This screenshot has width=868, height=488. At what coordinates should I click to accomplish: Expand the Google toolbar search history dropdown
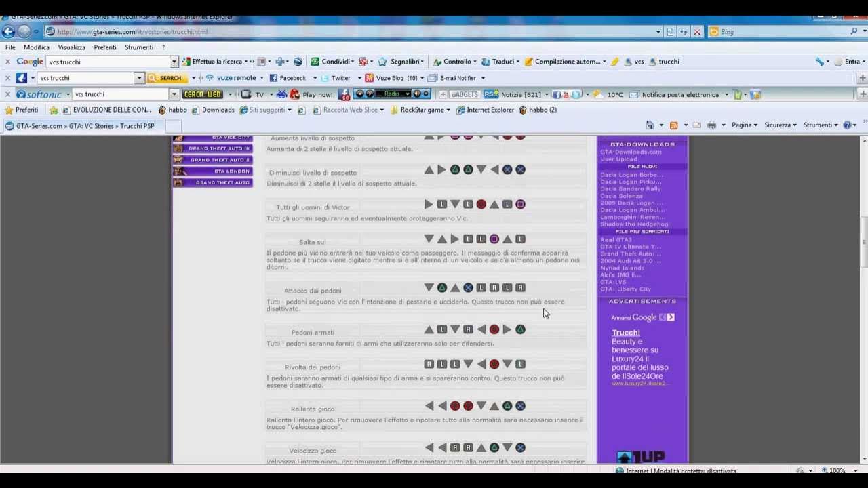pyautogui.click(x=174, y=62)
